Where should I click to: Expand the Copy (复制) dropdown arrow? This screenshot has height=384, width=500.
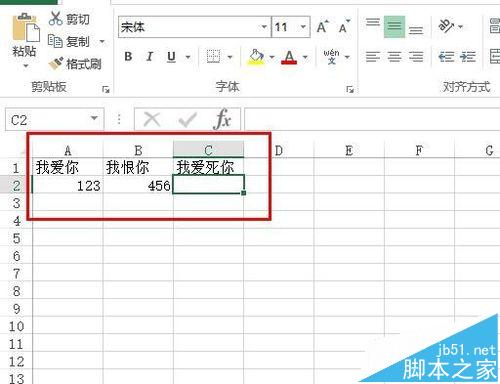102,42
